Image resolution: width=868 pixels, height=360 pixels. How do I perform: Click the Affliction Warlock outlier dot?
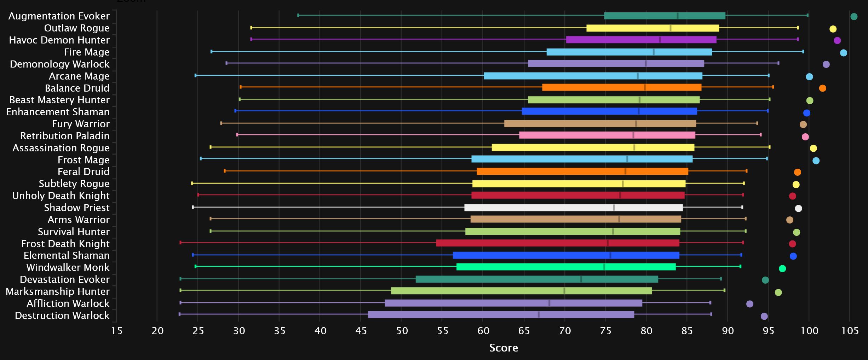[749, 304]
